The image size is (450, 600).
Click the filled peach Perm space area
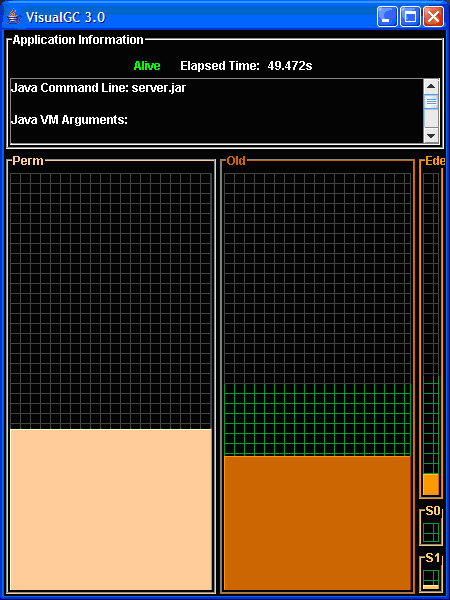pyautogui.click(x=111, y=509)
